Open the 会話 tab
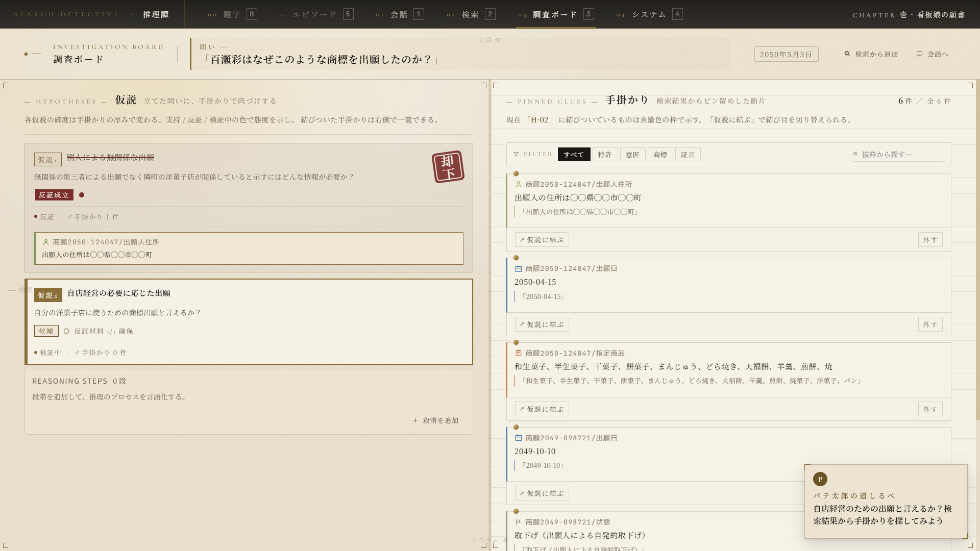 (x=400, y=14)
